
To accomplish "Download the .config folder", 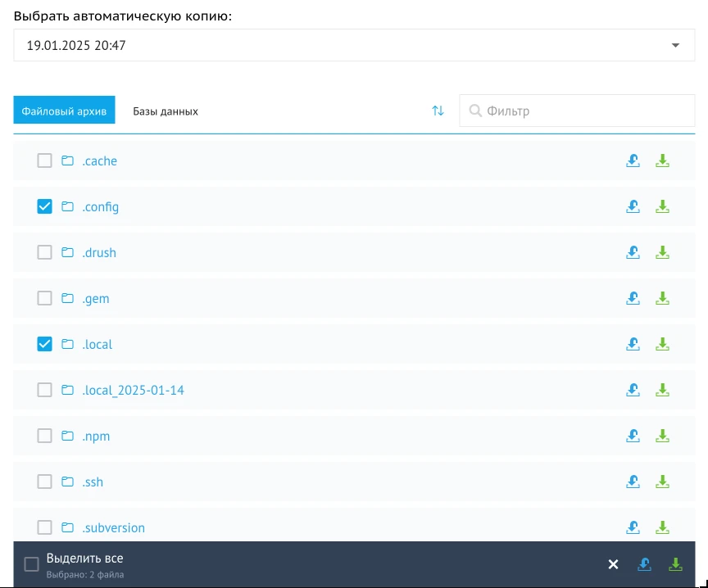I will click(662, 206).
